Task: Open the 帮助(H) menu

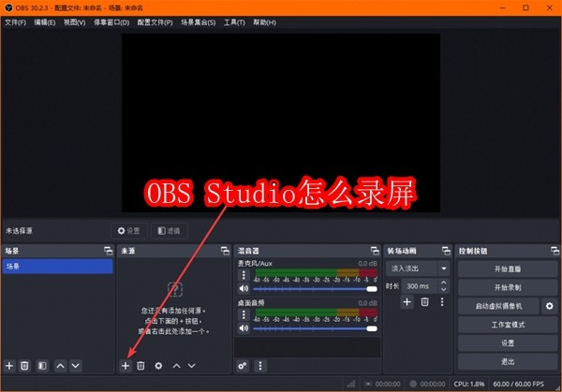Action: (x=264, y=22)
